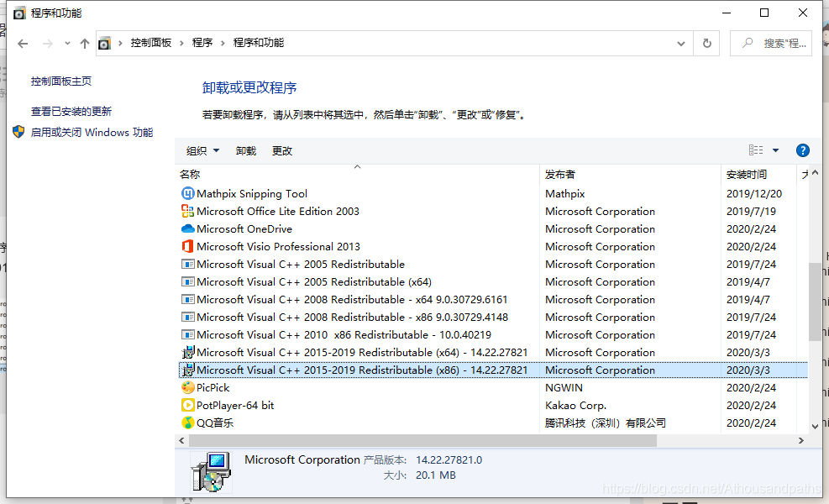Click the install date 2019/12/20
Image resolution: width=829 pixels, height=504 pixels.
coord(754,193)
